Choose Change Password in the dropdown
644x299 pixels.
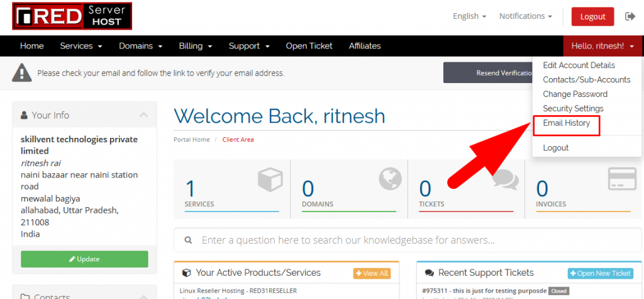[575, 94]
